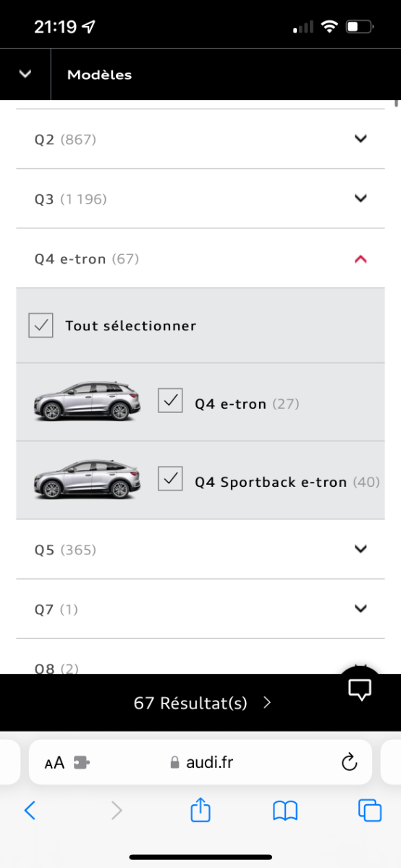Open Safari tabs overview icon

[x=370, y=811]
